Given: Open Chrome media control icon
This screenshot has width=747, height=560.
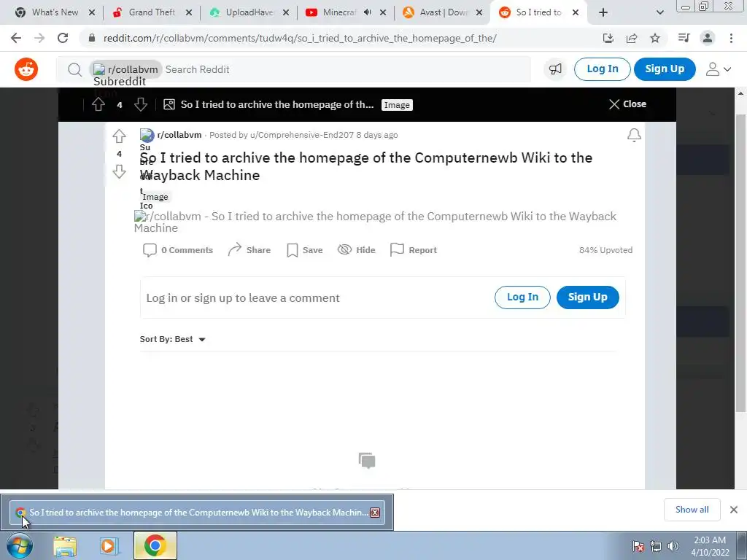Looking at the screenshot, I should tap(684, 38).
